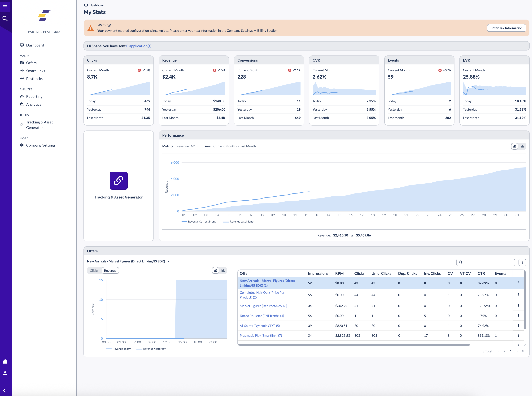This screenshot has width=532, height=396.
Task: Toggle Offers chart to Clicks
Action: 94,270
